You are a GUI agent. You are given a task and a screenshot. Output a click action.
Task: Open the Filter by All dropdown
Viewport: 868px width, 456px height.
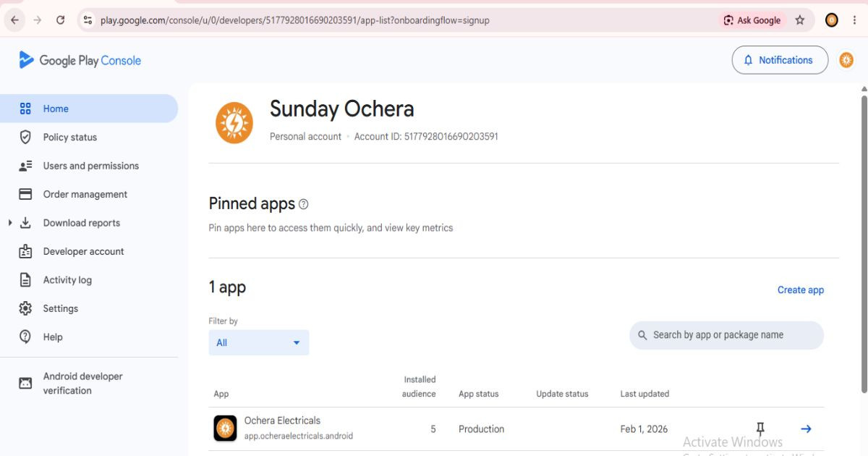tap(259, 342)
